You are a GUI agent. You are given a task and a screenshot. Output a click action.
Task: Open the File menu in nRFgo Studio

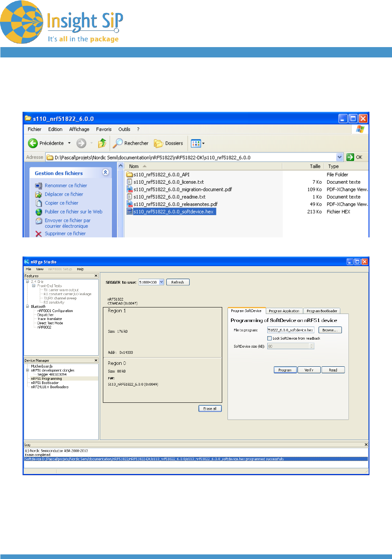tap(28, 269)
